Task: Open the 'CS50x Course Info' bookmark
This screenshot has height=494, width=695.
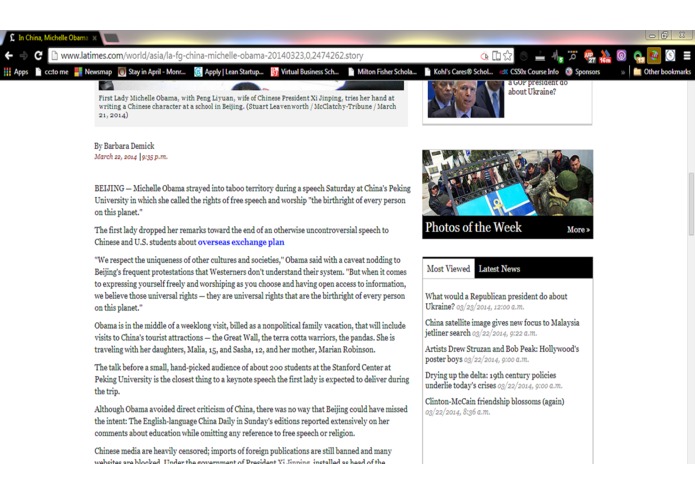Action: pyautogui.click(x=529, y=72)
